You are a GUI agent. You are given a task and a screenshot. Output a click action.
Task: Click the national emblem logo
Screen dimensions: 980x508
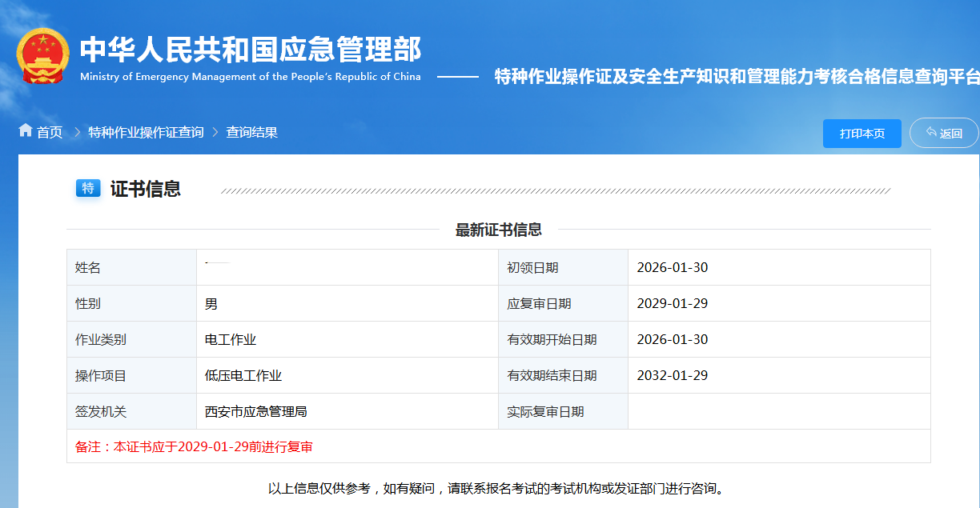click(43, 55)
